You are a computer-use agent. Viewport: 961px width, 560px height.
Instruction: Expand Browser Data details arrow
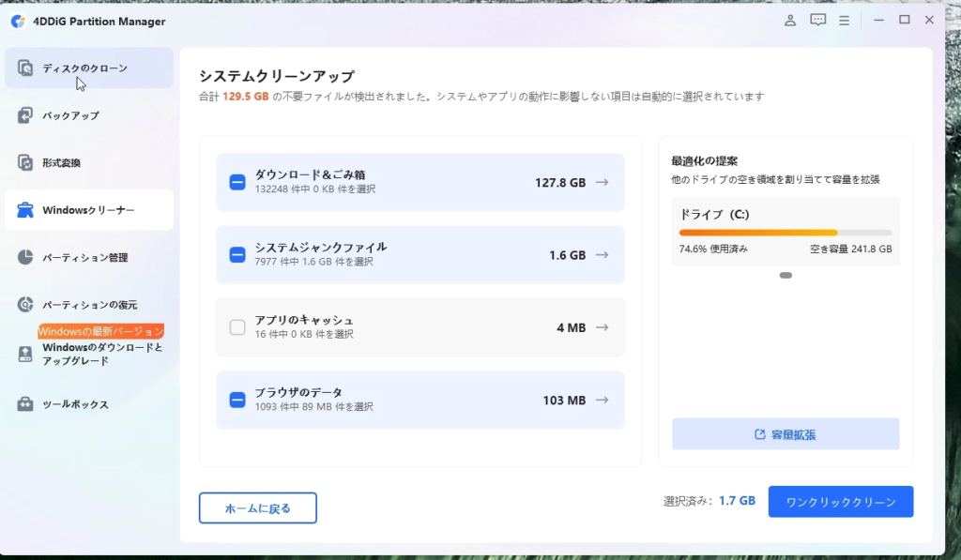click(x=602, y=401)
